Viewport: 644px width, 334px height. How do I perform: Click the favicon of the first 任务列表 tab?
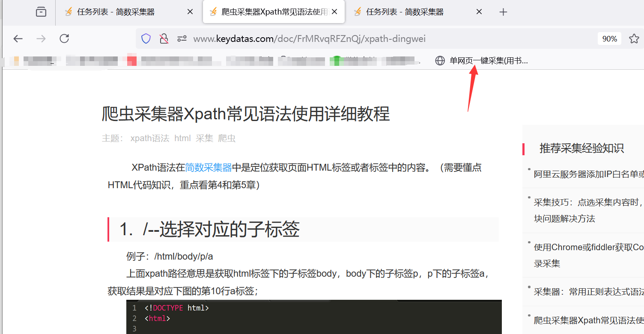68,12
